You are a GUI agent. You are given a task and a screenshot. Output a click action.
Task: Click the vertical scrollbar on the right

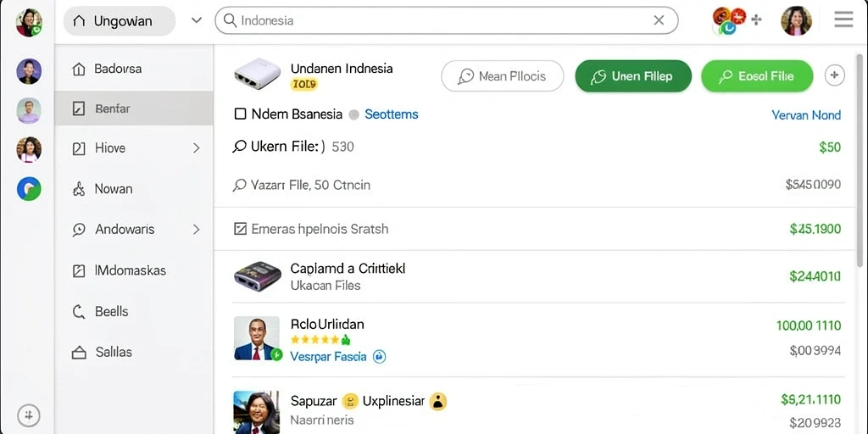[860, 149]
